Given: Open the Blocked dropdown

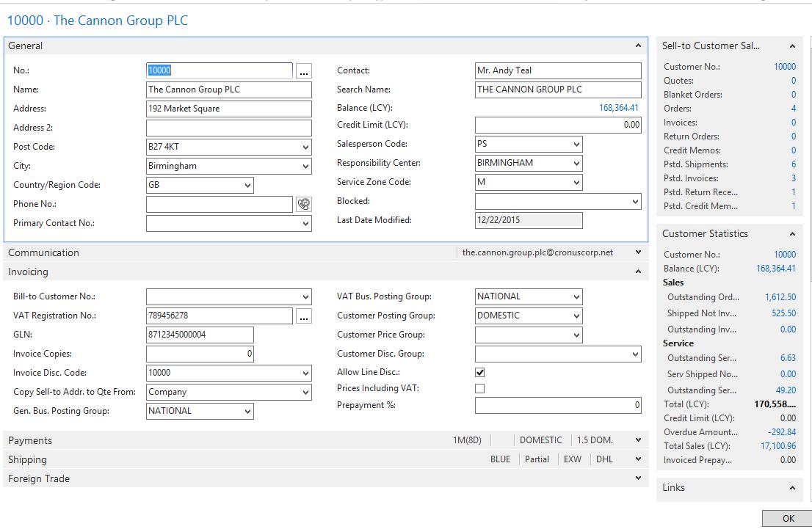Looking at the screenshot, I should (x=635, y=201).
